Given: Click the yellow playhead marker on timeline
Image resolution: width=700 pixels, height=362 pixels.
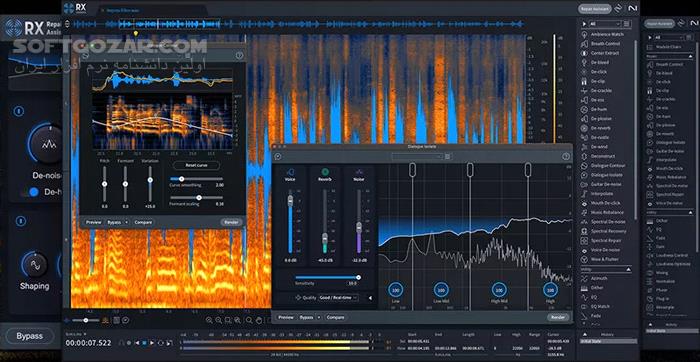Looking at the screenshot, I should coord(136,33).
